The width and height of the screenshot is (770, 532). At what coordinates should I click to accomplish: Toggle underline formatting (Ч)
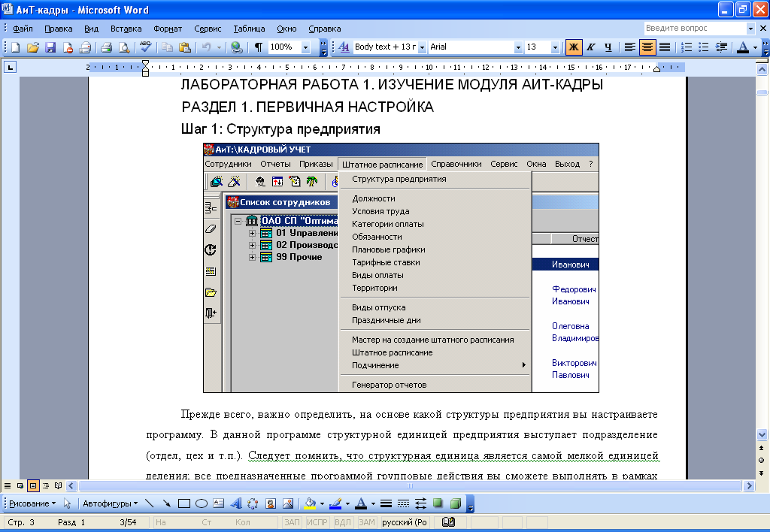(608, 47)
